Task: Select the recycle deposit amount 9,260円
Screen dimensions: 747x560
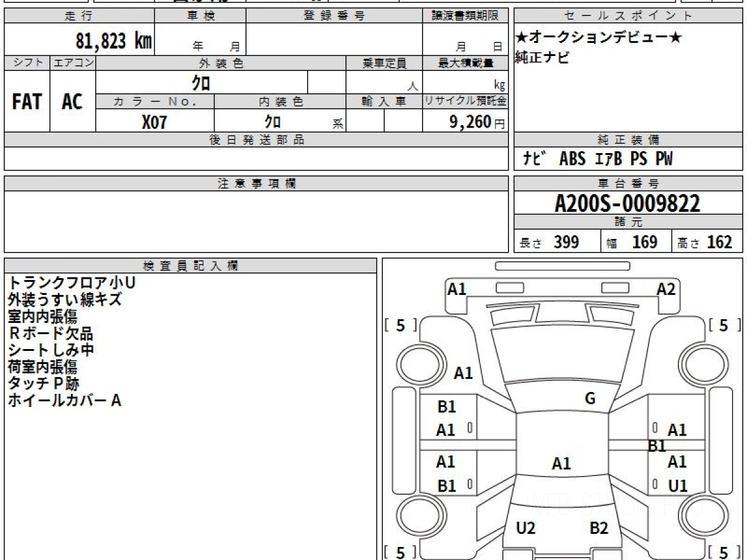Action: coord(477,122)
